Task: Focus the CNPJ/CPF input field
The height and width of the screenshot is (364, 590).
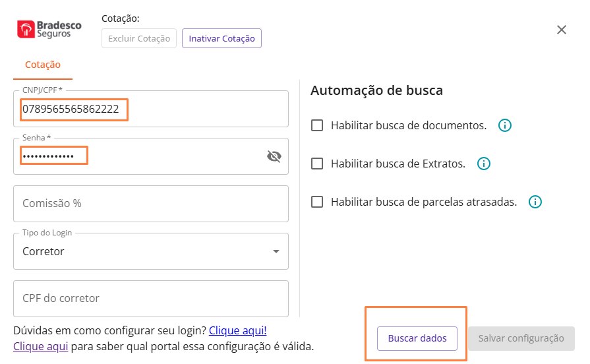Action: click(152, 109)
